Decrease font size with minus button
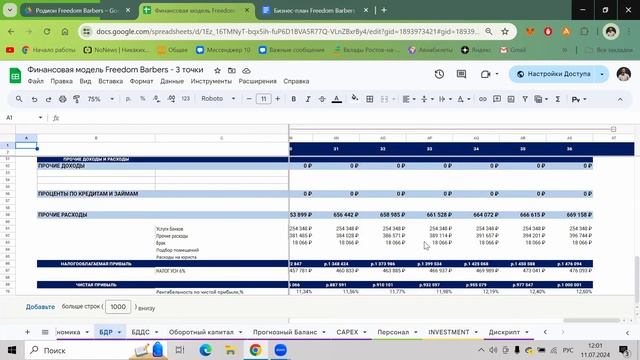 coord(249,99)
